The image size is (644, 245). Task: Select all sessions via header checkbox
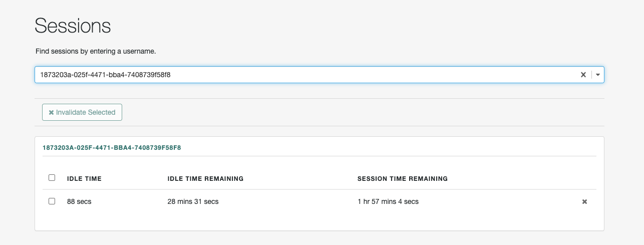(x=52, y=178)
